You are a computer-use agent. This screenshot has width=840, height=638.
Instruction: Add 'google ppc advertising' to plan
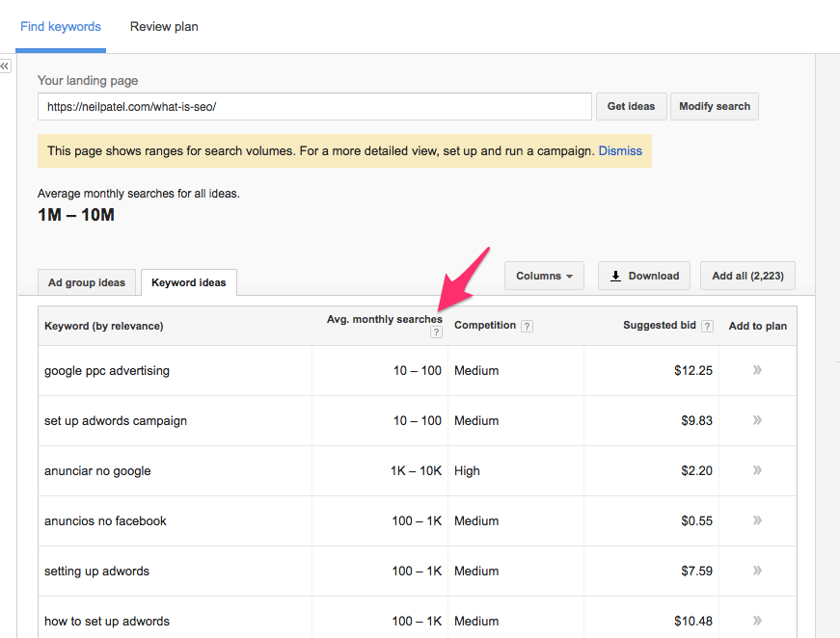pos(757,370)
